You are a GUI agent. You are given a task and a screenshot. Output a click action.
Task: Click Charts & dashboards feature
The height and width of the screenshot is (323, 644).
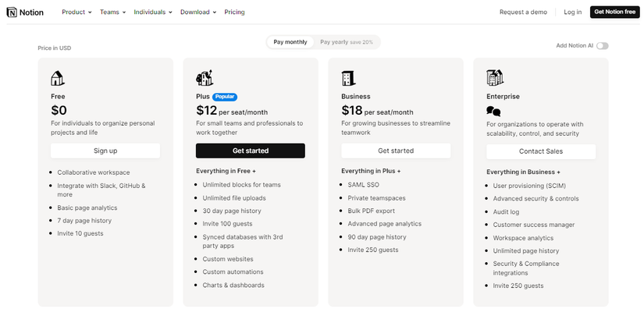(233, 285)
